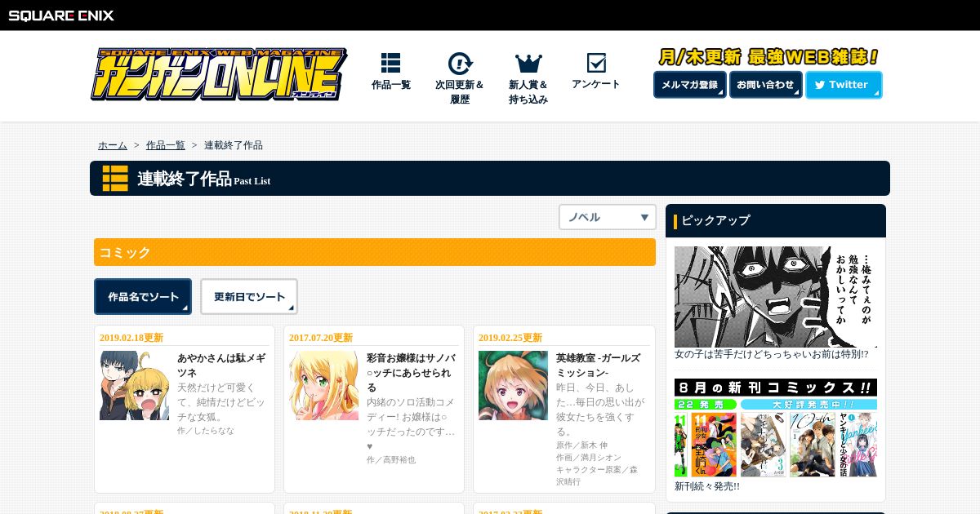Image resolution: width=980 pixels, height=514 pixels.
Task: Open 英雄教室 -ガールズミッション- title
Action: (x=599, y=365)
